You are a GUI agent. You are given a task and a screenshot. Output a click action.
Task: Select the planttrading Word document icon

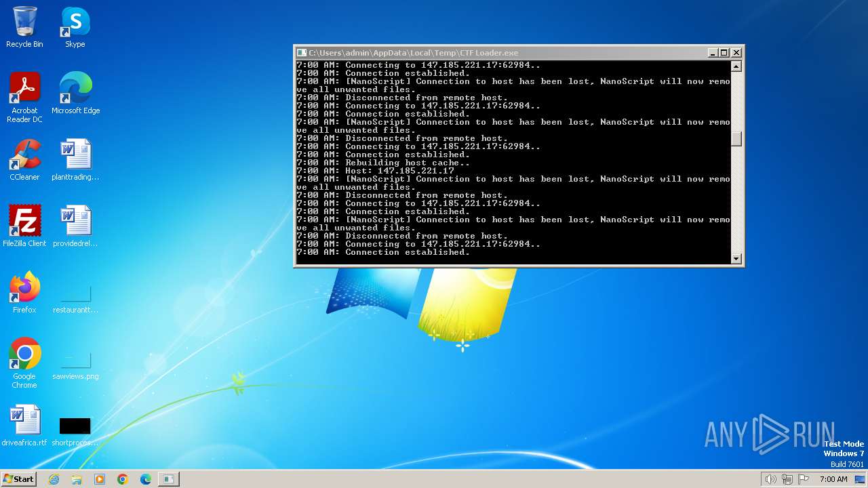click(75, 160)
